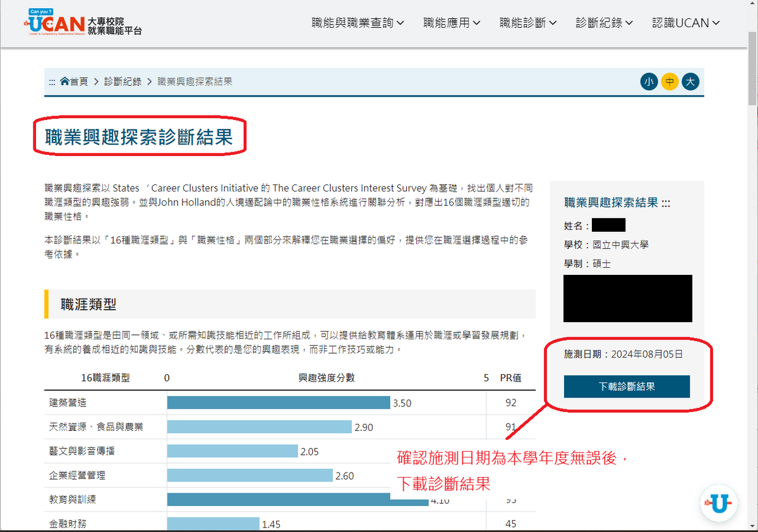Set font size to large (大)

(x=690, y=82)
